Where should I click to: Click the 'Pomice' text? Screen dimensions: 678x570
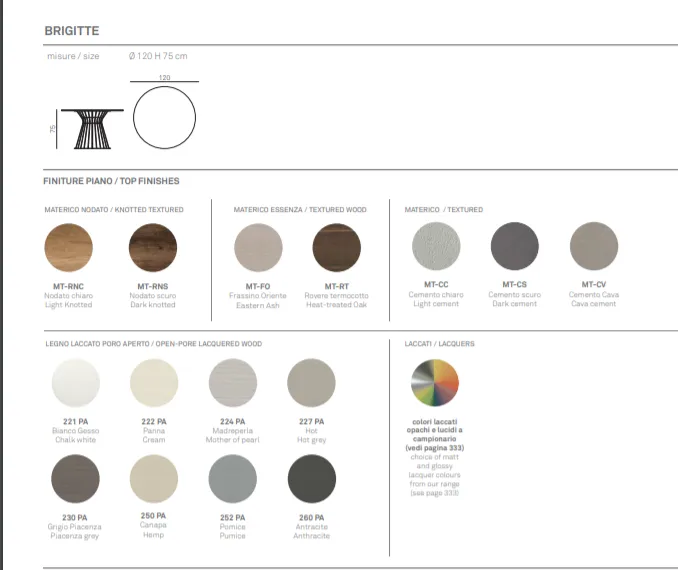[233, 527]
